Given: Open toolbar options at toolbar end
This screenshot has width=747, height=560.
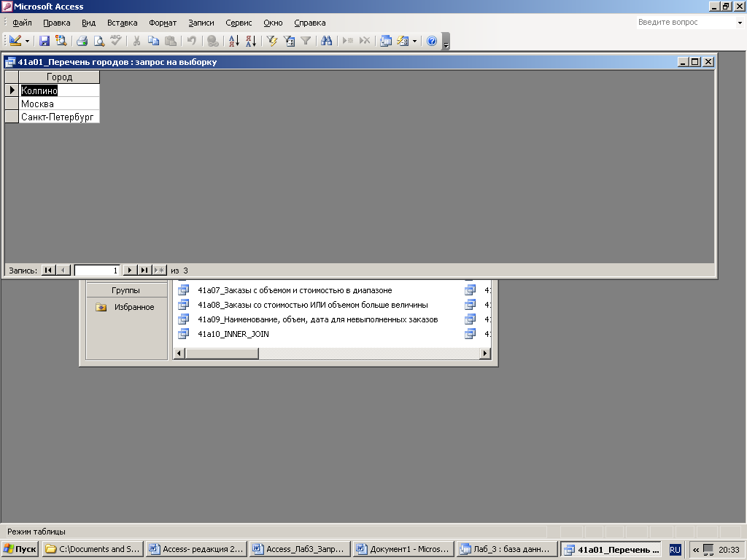Looking at the screenshot, I should [446, 43].
